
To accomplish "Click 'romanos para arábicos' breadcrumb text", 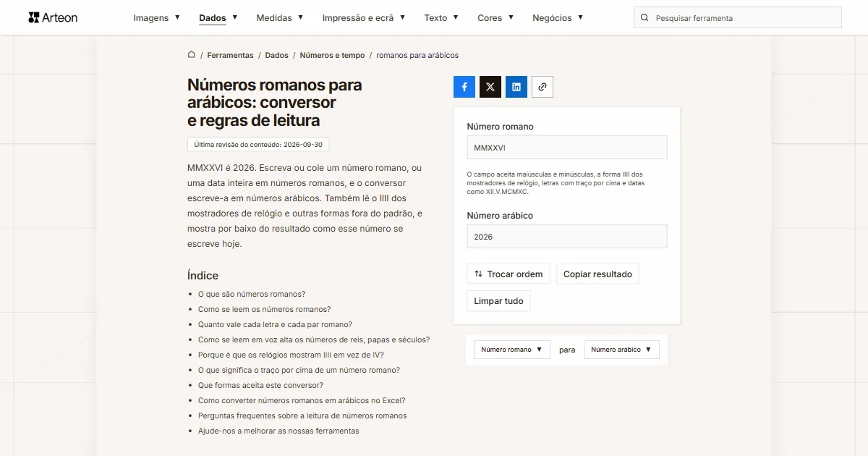I will [x=417, y=55].
